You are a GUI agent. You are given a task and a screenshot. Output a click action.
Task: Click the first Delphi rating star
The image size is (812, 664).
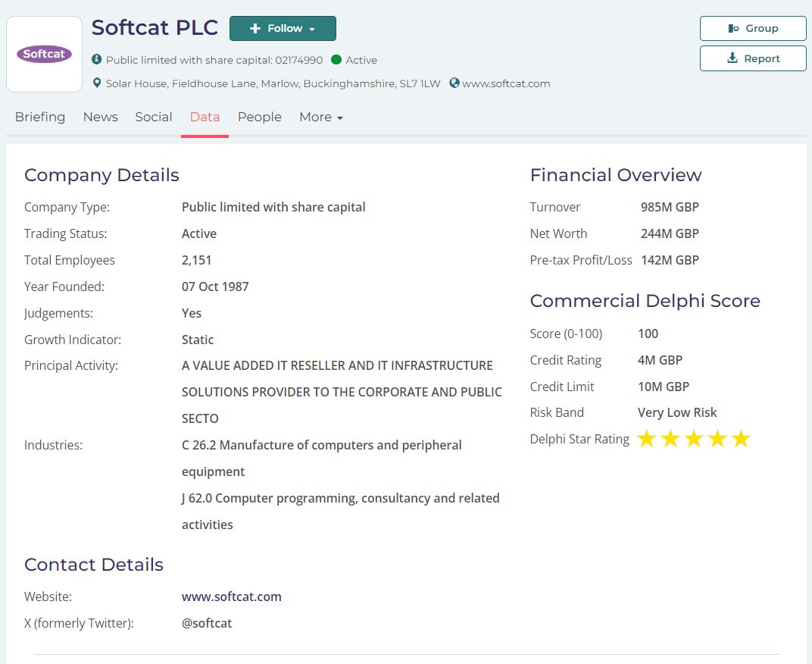[x=647, y=439]
